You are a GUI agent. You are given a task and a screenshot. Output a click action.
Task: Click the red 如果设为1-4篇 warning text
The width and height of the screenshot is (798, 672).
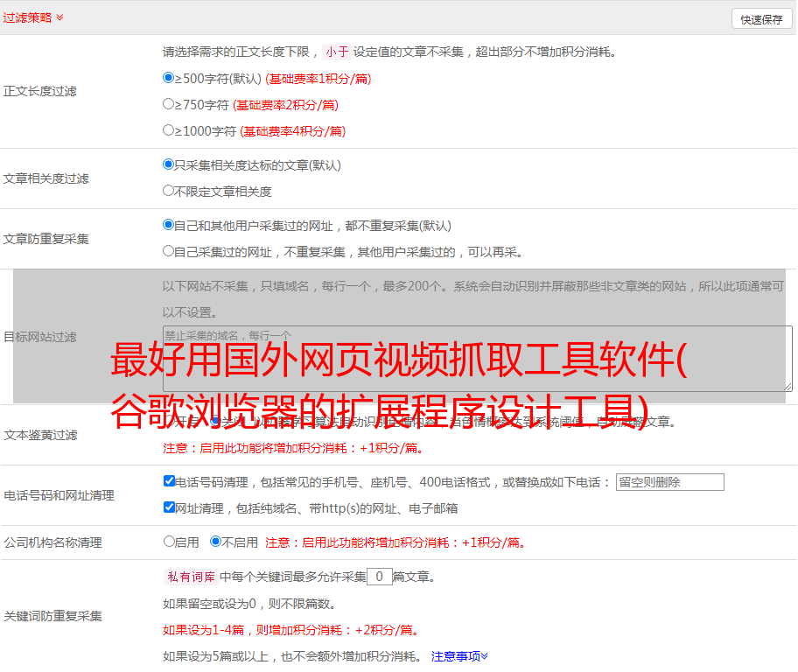pyautogui.click(x=292, y=630)
